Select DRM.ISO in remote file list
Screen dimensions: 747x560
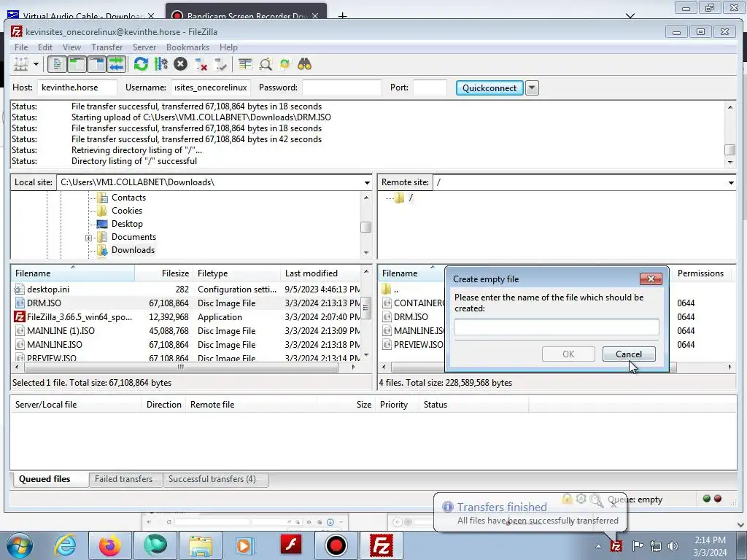pyautogui.click(x=411, y=316)
